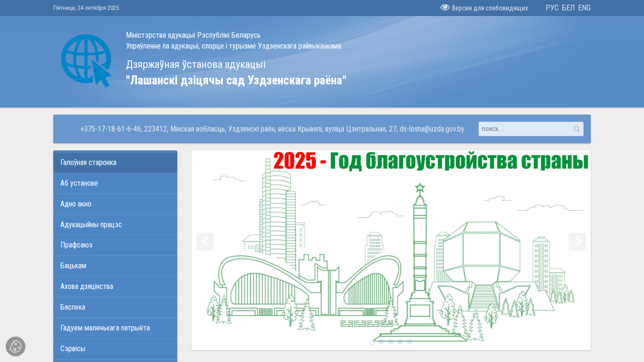This screenshot has height=362, width=644.
Task: Select the last slider dot
Action: point(410,342)
